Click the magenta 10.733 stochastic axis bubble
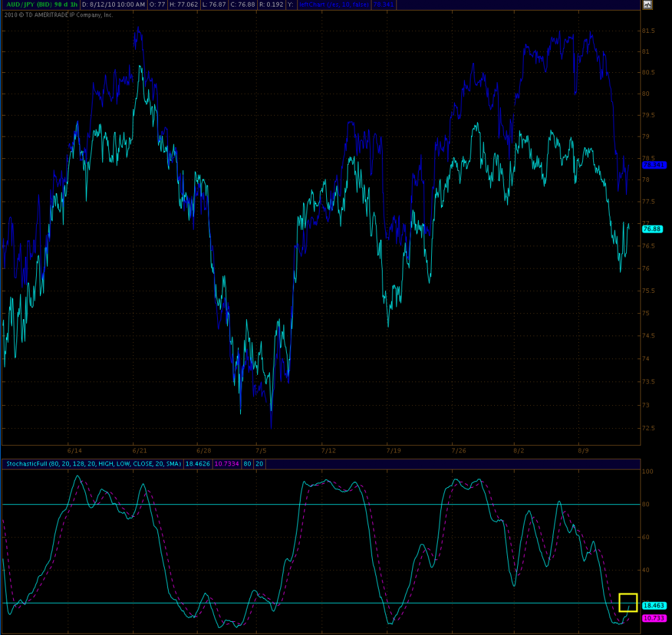This screenshot has height=635, width=672. (x=654, y=618)
